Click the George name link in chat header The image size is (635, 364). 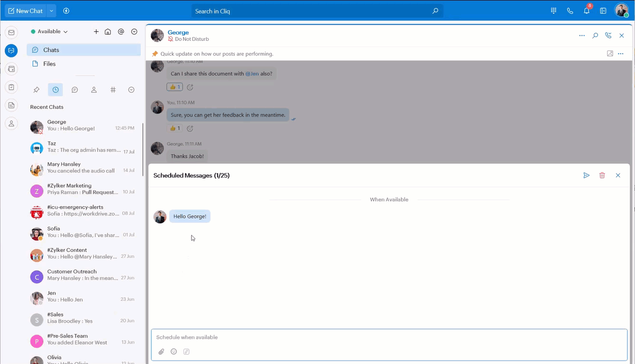click(178, 32)
